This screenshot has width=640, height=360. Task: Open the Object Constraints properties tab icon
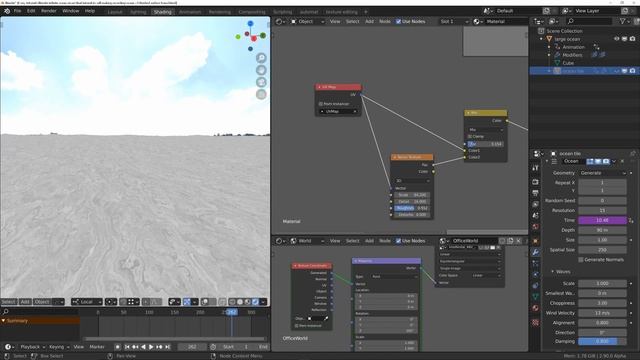point(536,286)
